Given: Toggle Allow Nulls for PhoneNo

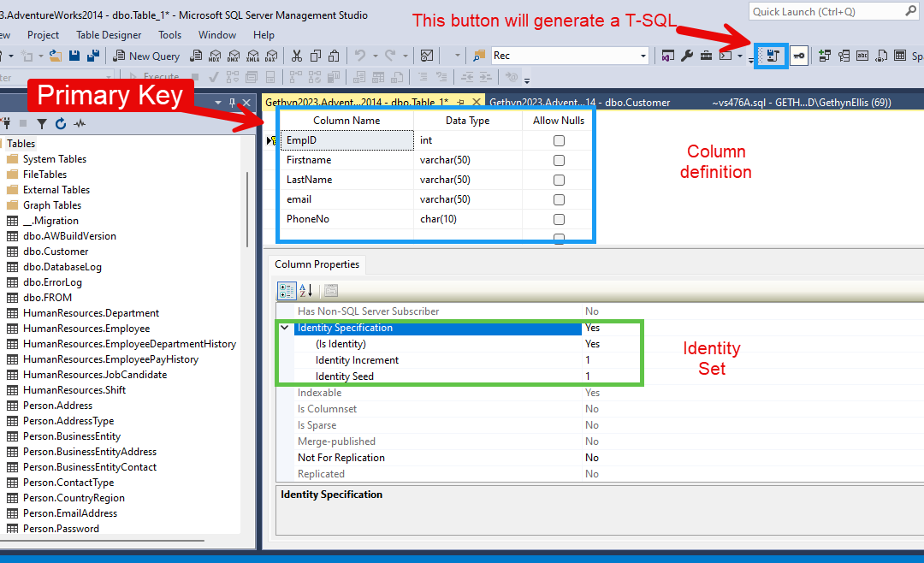Looking at the screenshot, I should pyautogui.click(x=559, y=219).
